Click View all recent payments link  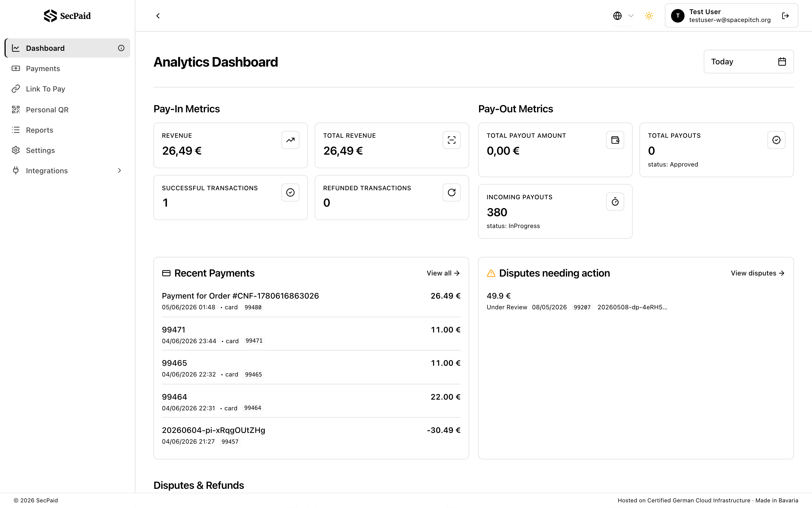click(x=443, y=273)
